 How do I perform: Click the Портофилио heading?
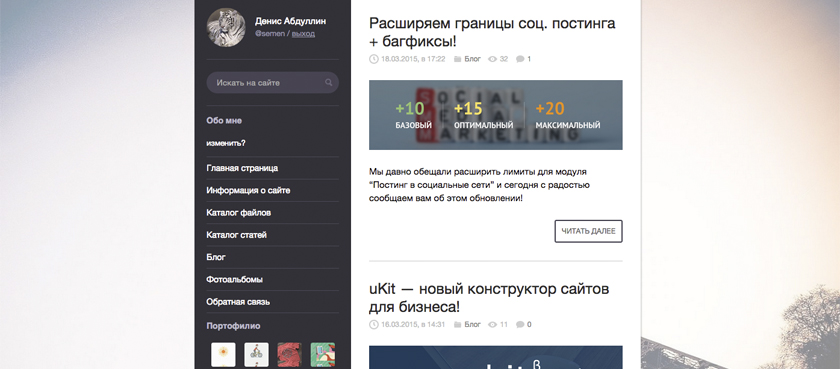click(x=233, y=326)
